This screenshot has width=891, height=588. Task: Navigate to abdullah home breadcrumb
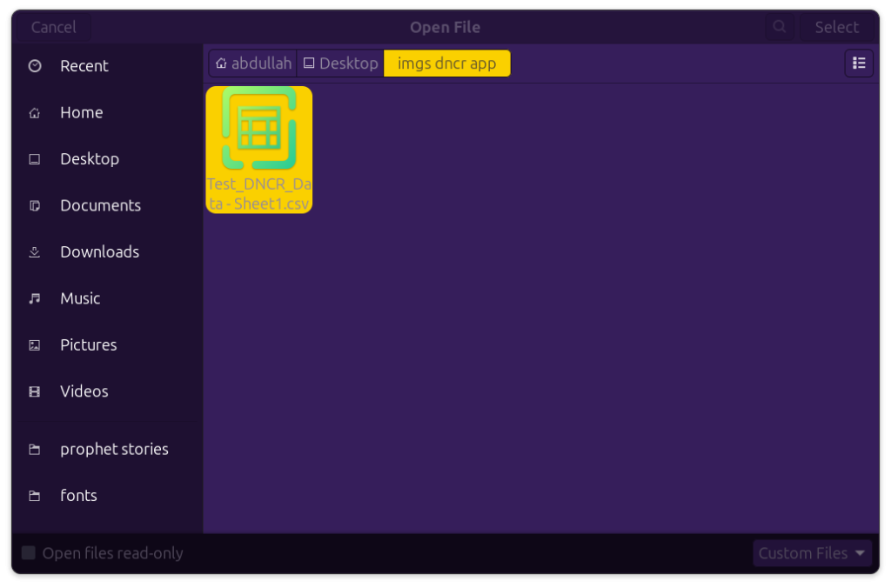coord(253,63)
